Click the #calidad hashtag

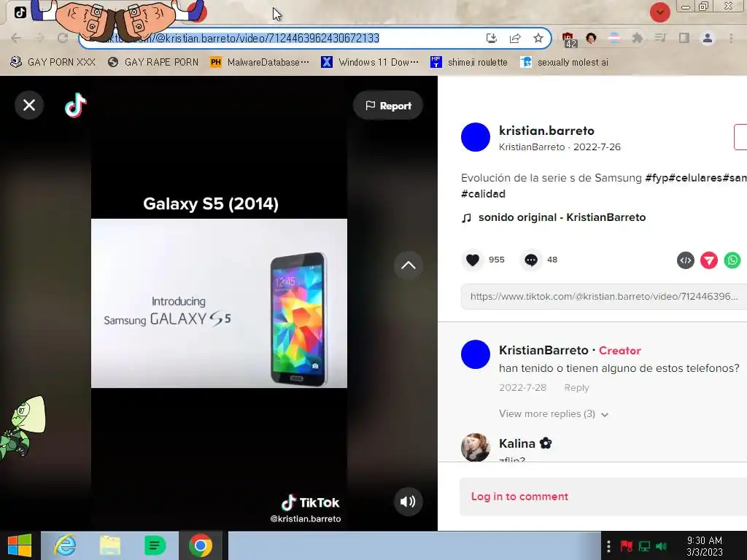pos(483,194)
